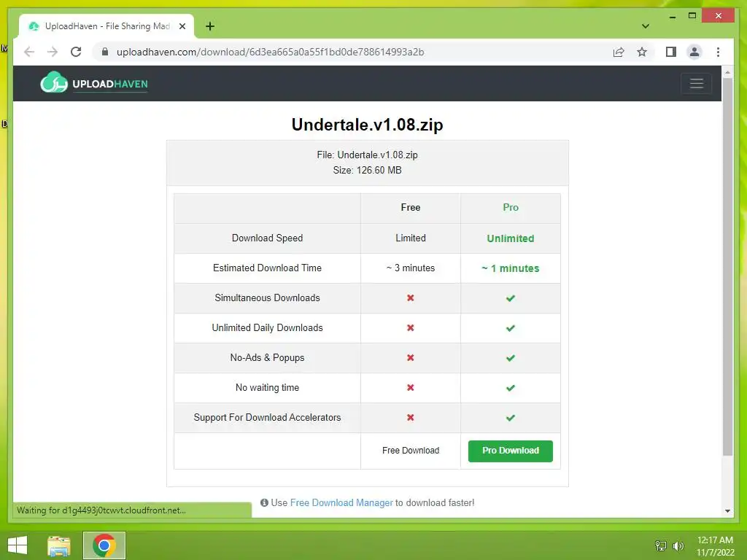Click the 'Pro' column header
Image resolution: width=747 pixels, height=560 pixels.
point(510,208)
